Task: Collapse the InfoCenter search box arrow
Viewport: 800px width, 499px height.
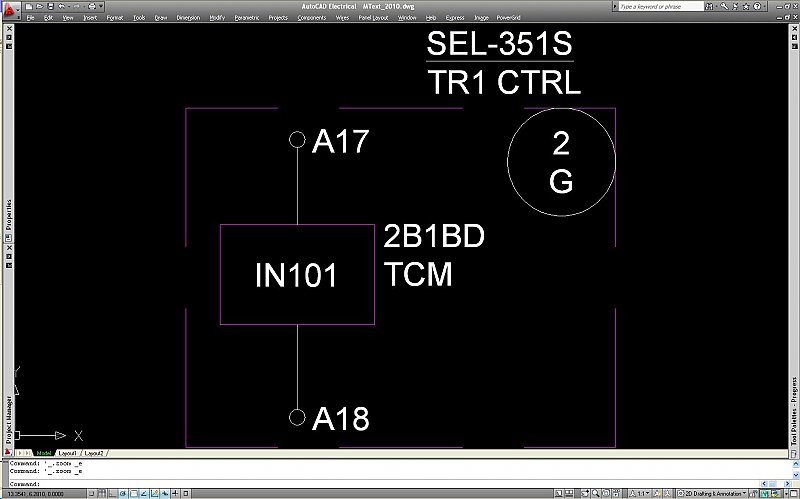Action: pyautogui.click(x=615, y=7)
